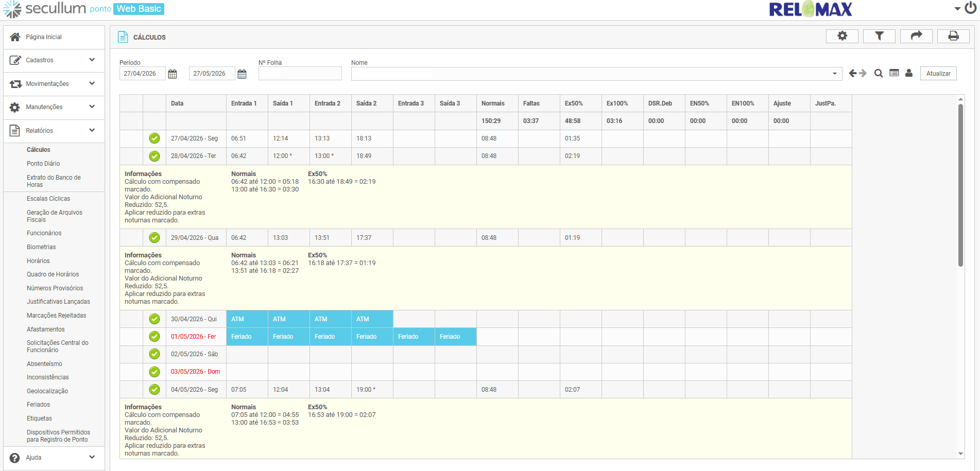Screen dimensions: 980x471
Task: Click green check for 30/04/2026
Action: point(154,319)
